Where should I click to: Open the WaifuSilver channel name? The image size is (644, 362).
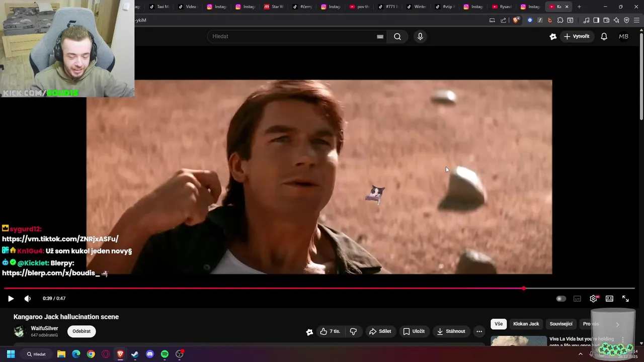point(44,328)
